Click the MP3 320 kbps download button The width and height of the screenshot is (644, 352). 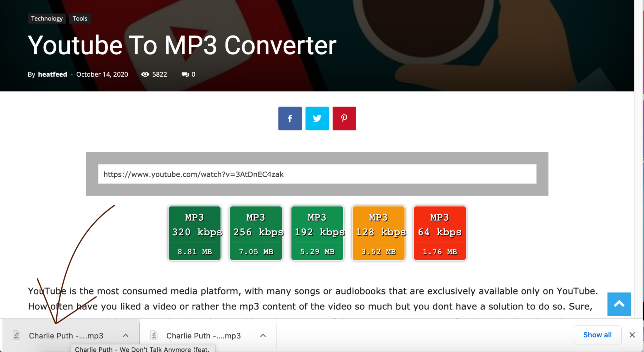pos(195,233)
